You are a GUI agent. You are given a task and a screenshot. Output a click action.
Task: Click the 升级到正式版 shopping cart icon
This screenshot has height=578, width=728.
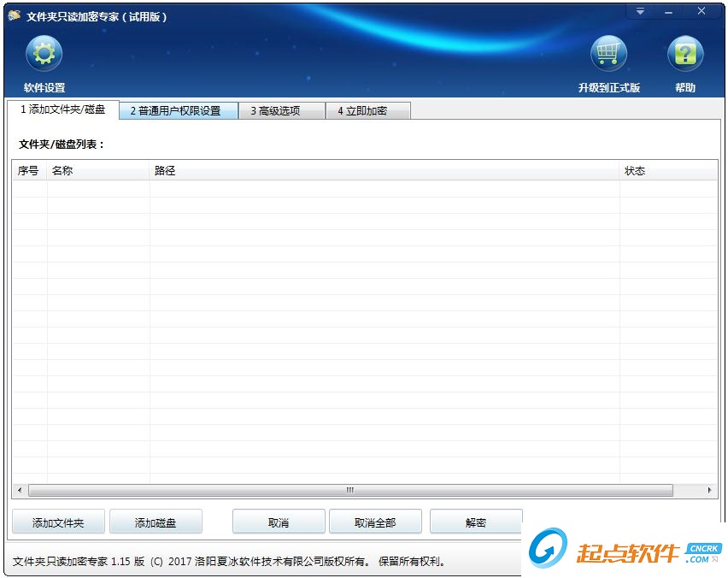[x=608, y=53]
